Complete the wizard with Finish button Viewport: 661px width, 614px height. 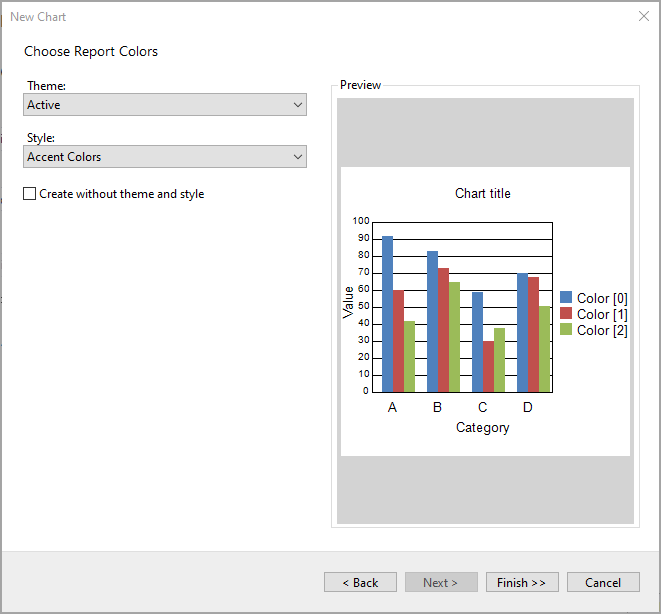[x=522, y=582]
